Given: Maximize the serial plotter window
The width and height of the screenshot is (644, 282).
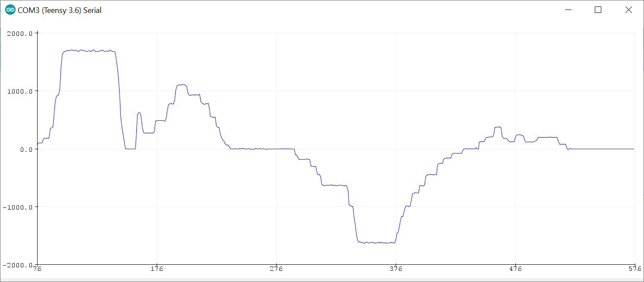Looking at the screenshot, I should coord(598,10).
